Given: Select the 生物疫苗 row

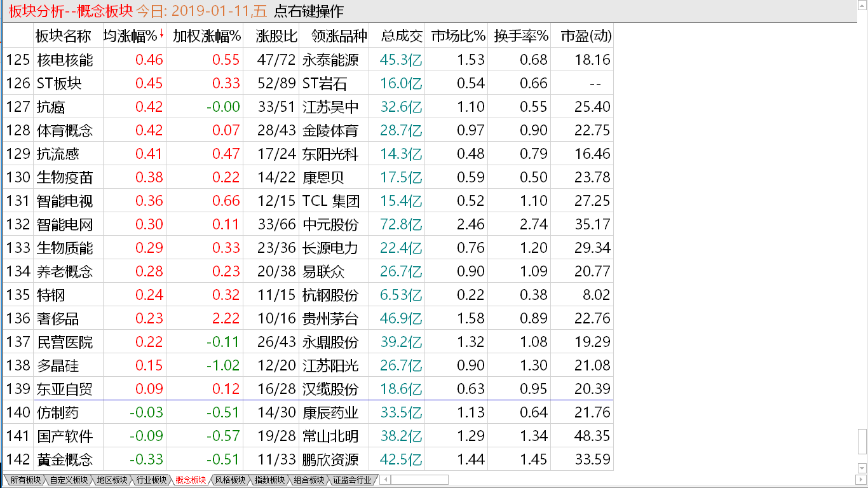Looking at the screenshot, I should 308,177.
